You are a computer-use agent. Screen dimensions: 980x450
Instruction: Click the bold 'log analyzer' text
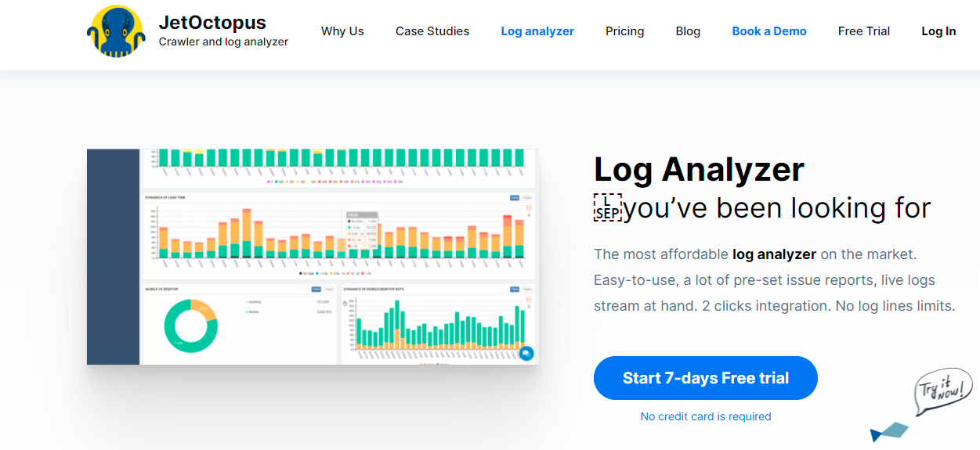coord(774,254)
